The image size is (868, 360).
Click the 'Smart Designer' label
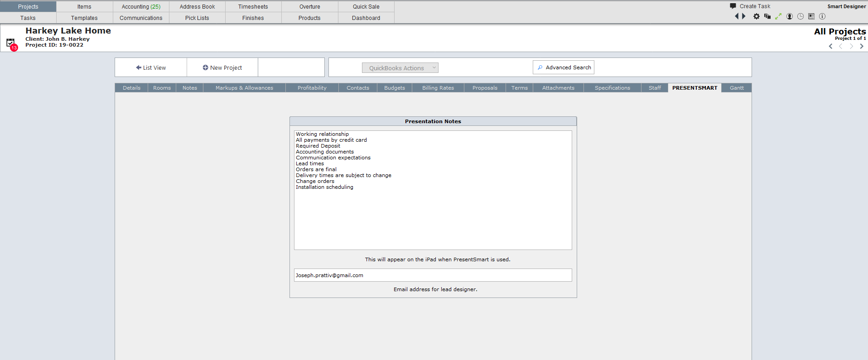846,6
